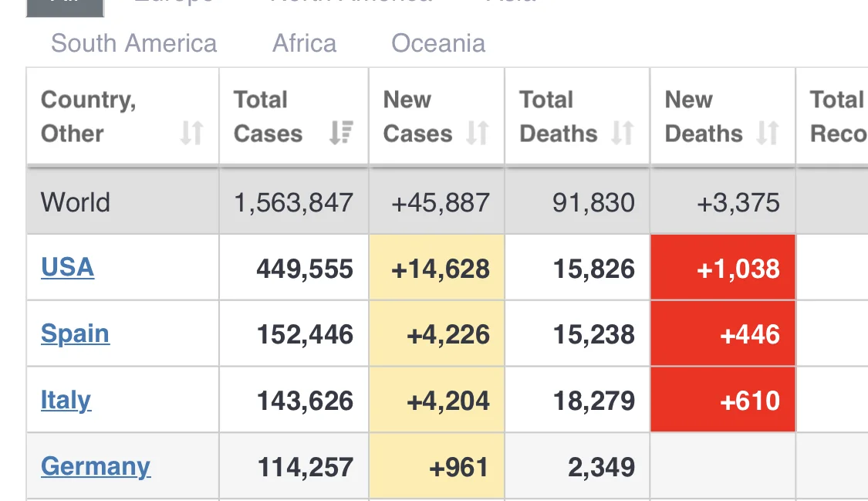This screenshot has width=868, height=501.
Task: Click sort arrows in New Cases header
Action: tap(478, 134)
